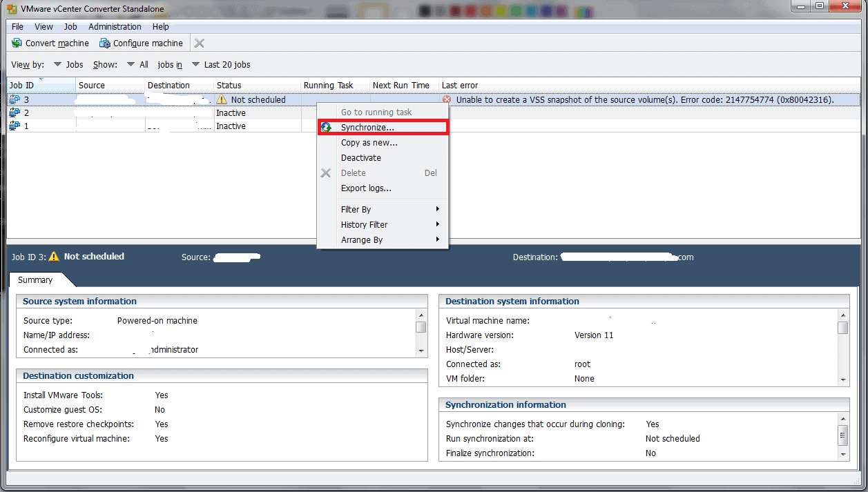The width and height of the screenshot is (868, 492).
Task: Sort by the Running Task column header
Action: coord(335,85)
